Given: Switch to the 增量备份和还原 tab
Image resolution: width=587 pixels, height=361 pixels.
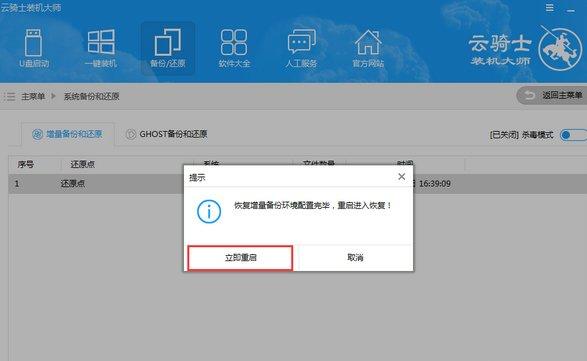Looking at the screenshot, I should point(67,134).
